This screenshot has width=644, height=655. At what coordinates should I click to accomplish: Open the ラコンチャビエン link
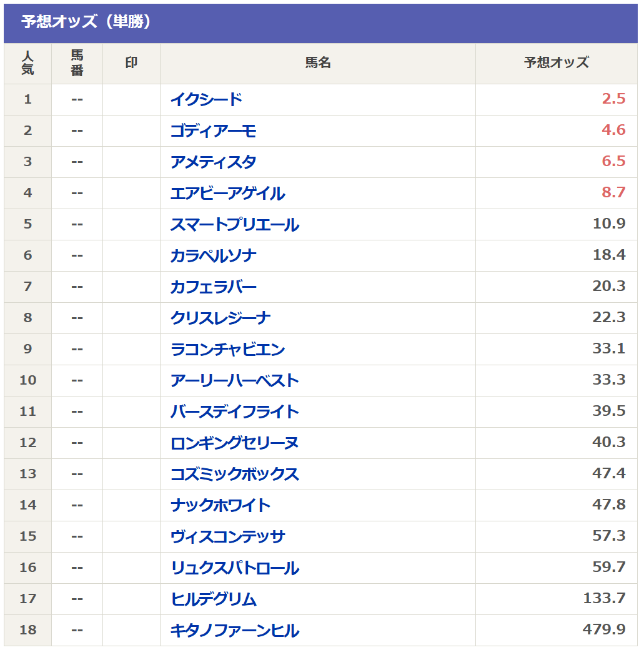tap(227, 349)
